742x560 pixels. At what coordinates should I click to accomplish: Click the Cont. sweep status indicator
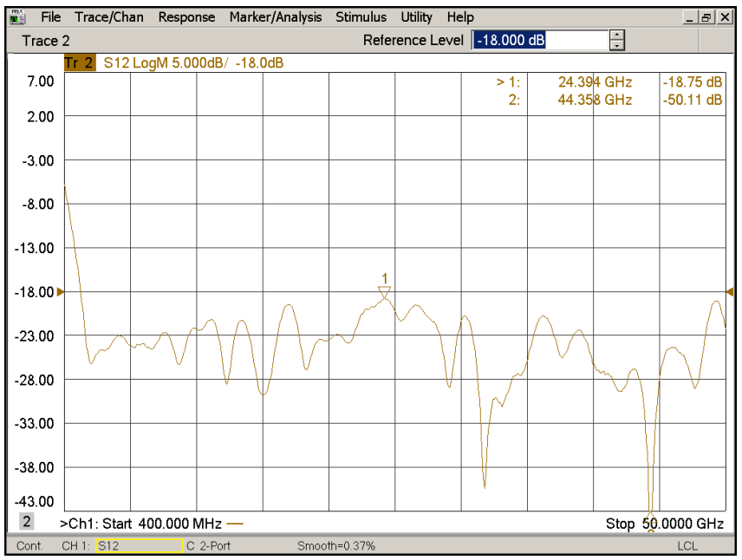[29, 546]
